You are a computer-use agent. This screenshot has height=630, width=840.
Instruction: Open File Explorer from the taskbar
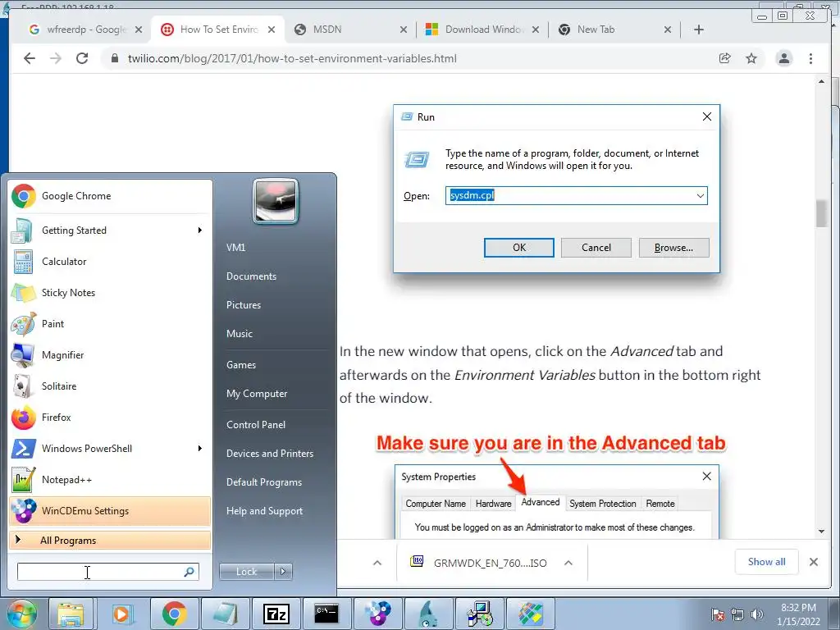[x=71, y=614]
